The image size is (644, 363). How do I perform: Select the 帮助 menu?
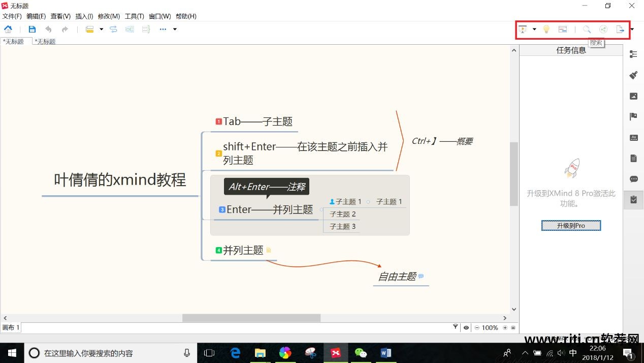[x=186, y=16]
